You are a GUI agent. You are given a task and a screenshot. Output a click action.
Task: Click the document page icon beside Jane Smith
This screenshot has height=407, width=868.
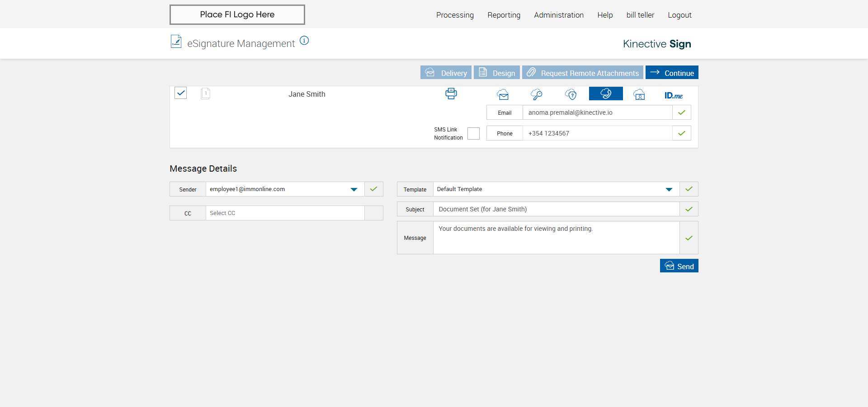[205, 94]
